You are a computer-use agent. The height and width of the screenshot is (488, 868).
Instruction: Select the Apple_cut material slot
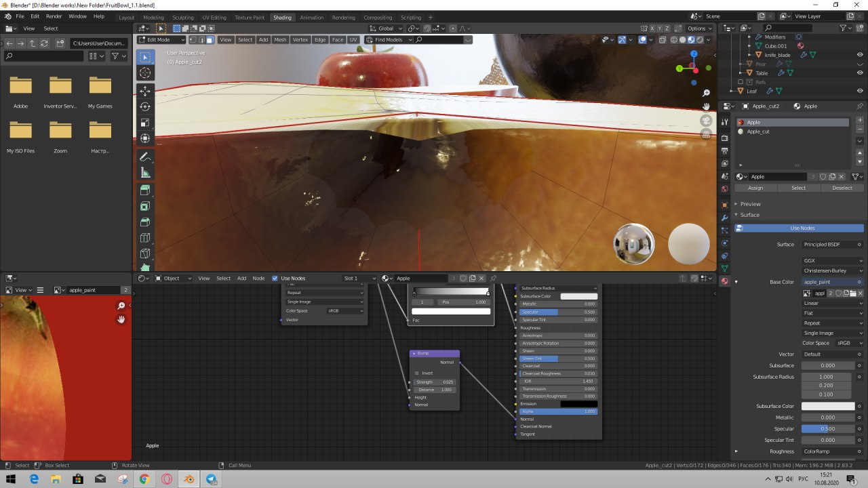tap(792, 131)
